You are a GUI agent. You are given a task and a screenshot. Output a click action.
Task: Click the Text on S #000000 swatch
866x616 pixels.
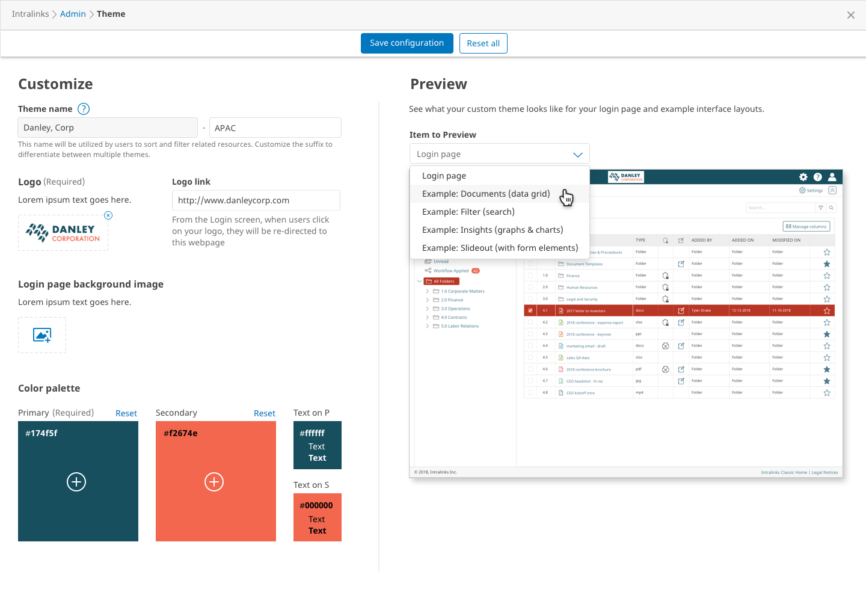318,517
